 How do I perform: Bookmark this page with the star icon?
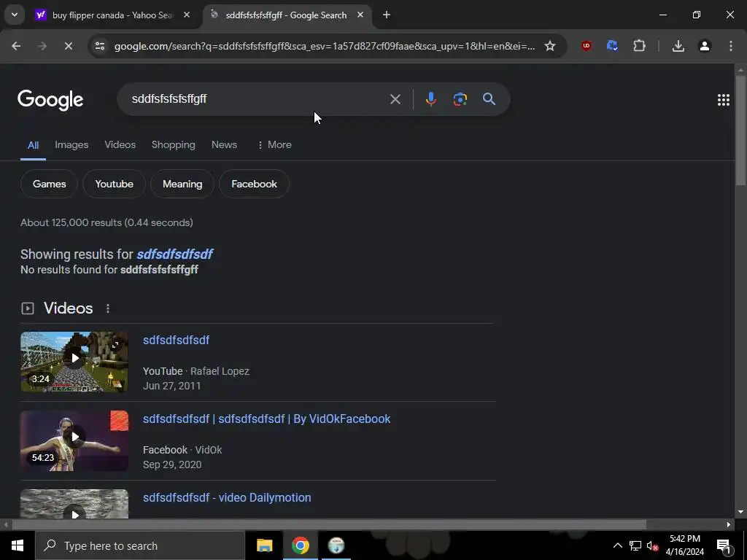[x=550, y=46]
